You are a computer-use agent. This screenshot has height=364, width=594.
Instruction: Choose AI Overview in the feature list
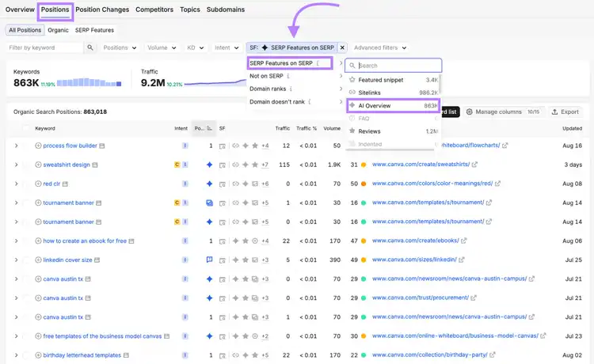pyautogui.click(x=393, y=105)
